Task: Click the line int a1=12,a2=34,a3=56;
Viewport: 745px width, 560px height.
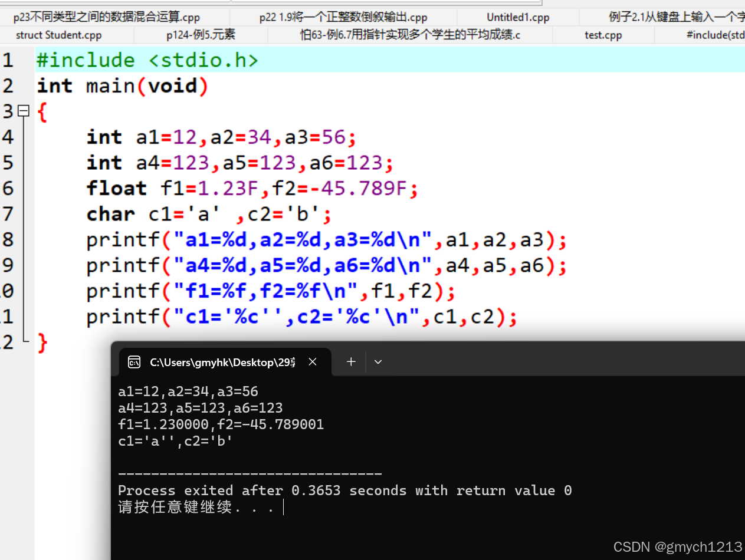Action: (x=222, y=137)
